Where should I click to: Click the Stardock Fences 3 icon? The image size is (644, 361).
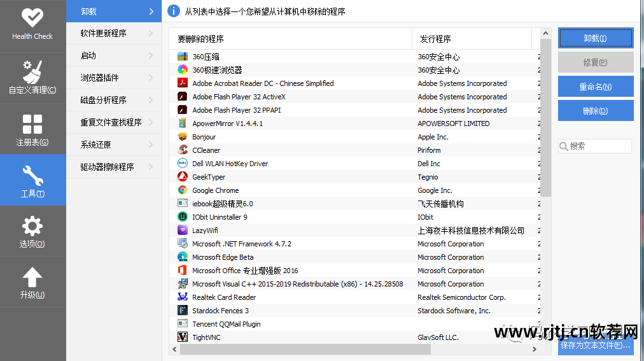tap(183, 311)
